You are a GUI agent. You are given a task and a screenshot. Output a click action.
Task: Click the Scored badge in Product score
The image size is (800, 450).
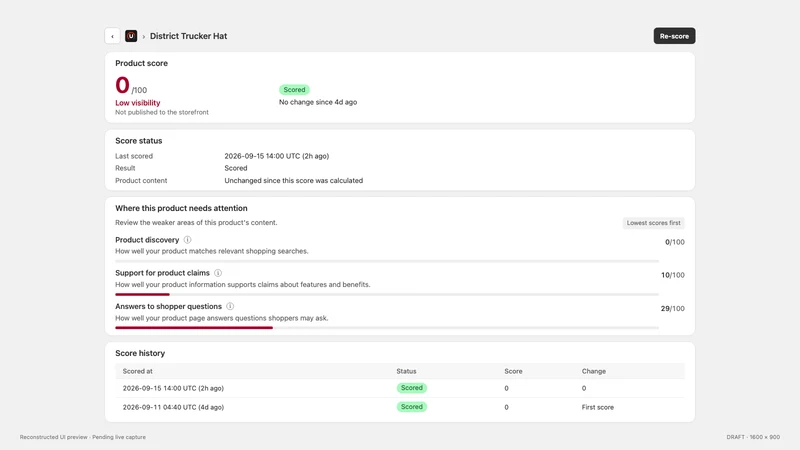click(x=294, y=90)
